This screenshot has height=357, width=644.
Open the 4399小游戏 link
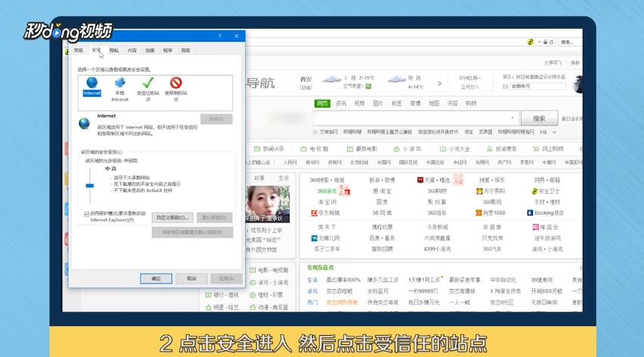tap(438, 249)
